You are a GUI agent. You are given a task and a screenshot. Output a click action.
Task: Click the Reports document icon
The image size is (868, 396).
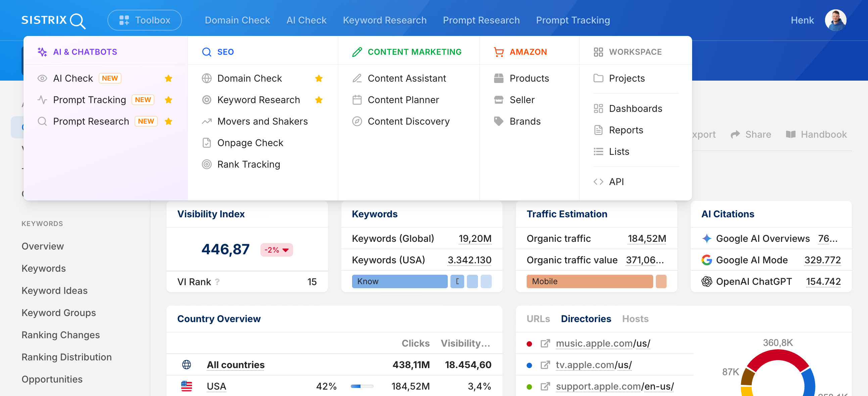click(x=598, y=130)
